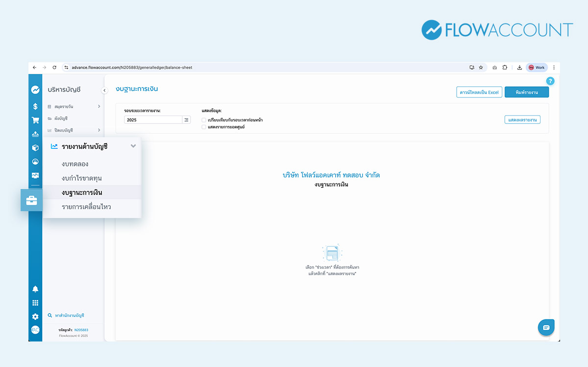Expand the ปิดงบบัญชี submenu arrow

(x=99, y=130)
